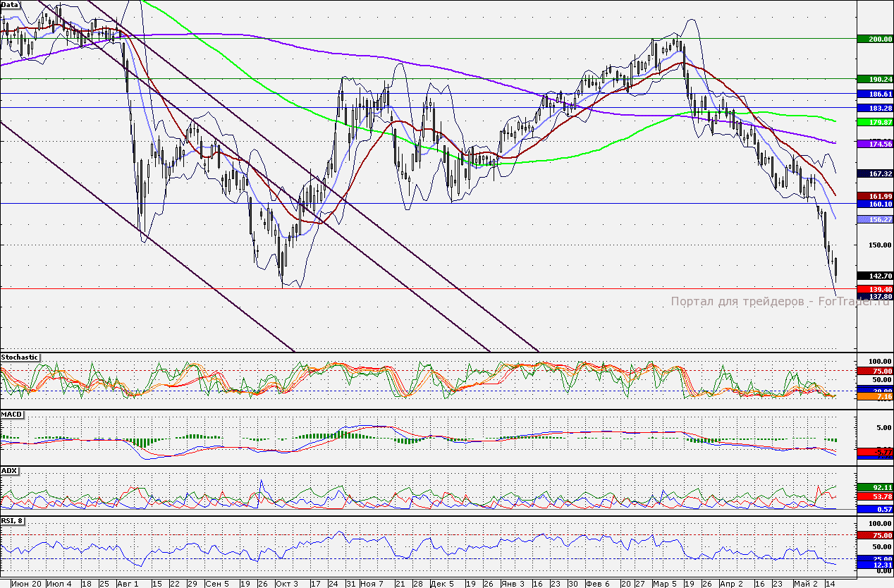Select the 137.80 price label
Image resolution: width=894 pixels, height=588 pixels.
coord(875,297)
